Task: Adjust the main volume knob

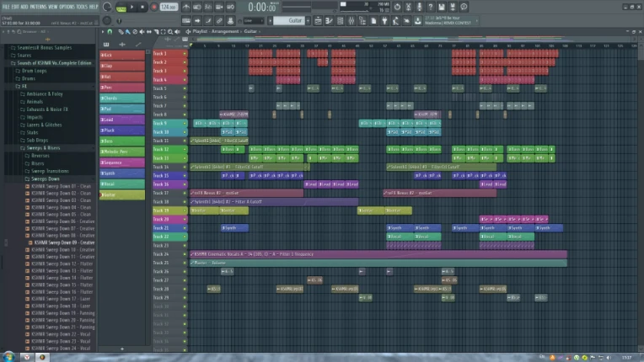Action: click(107, 7)
